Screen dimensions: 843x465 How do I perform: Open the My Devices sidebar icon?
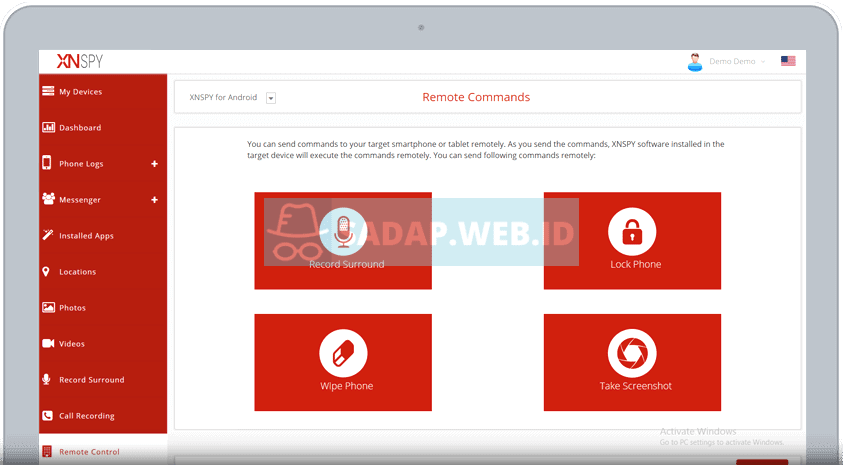coord(48,91)
